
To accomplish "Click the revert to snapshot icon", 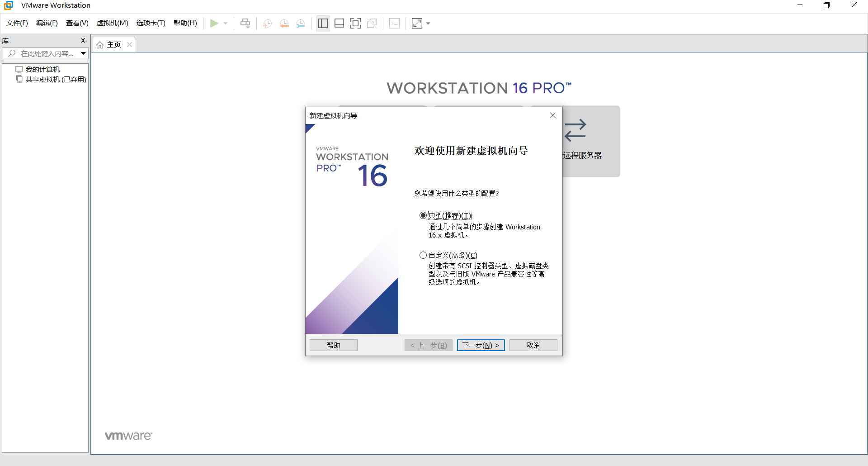I will tap(284, 24).
